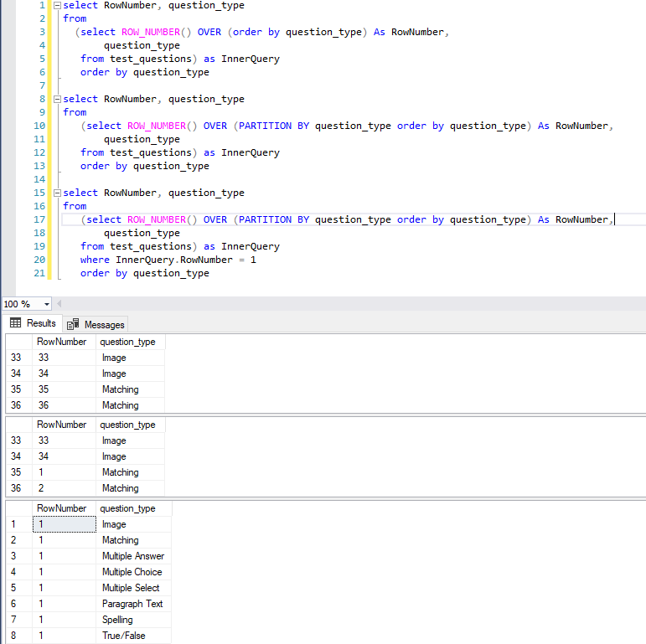
Task: Collapse the query block starting at line 1
Action: pos(58,6)
